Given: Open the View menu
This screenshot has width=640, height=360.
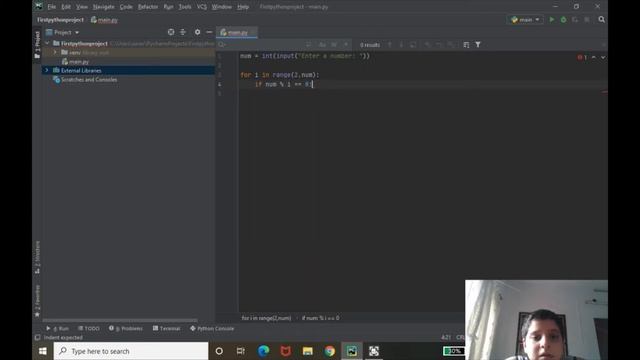Looking at the screenshot, I should point(82,7).
